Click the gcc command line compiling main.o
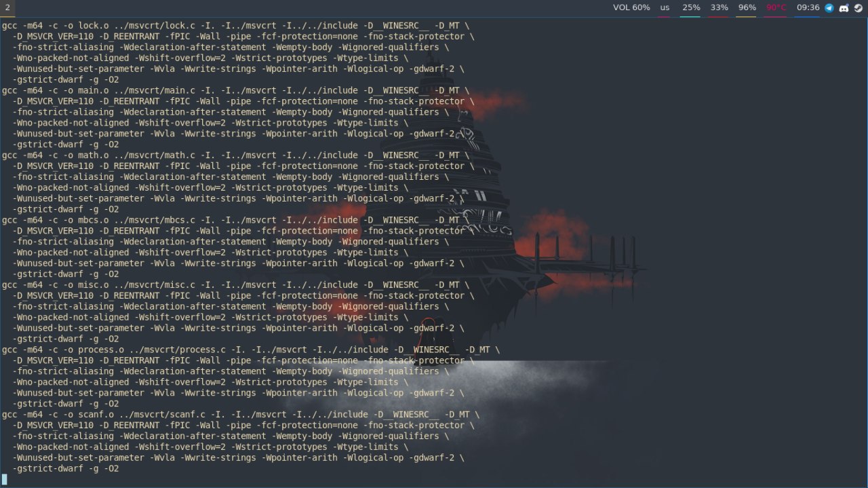The image size is (868, 488). [235, 90]
